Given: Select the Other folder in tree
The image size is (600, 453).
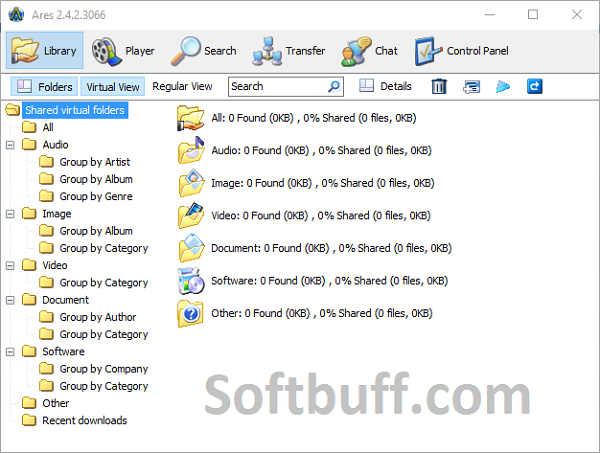Looking at the screenshot, I should point(56,403).
